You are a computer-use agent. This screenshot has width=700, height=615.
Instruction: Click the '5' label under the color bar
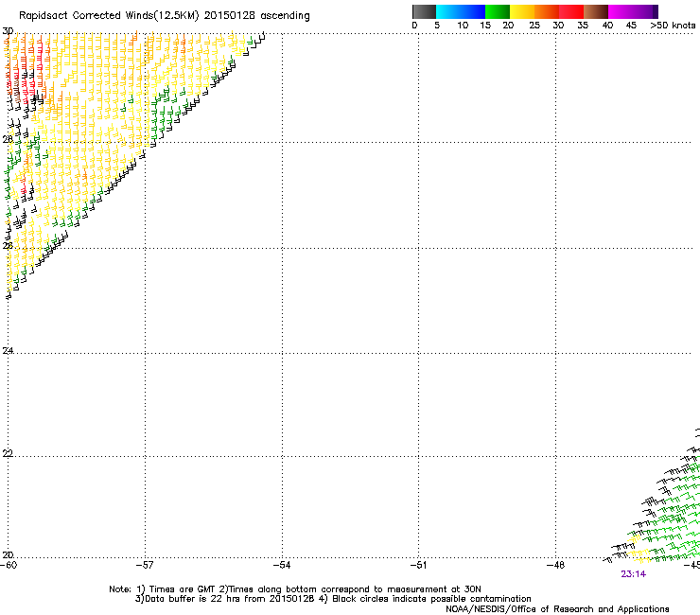click(437, 26)
